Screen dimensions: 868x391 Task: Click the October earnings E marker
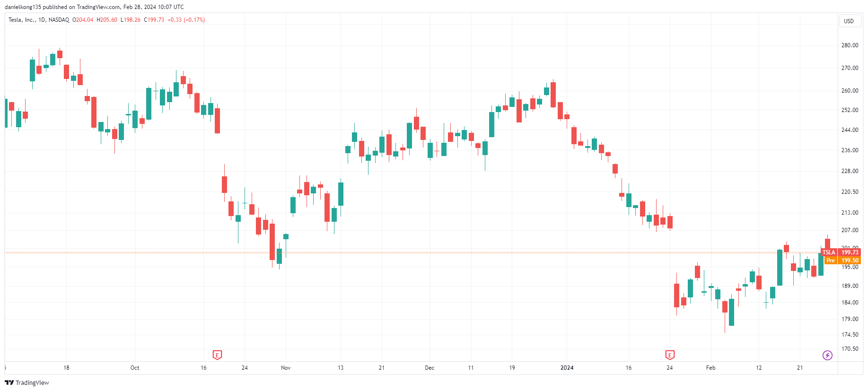tap(217, 355)
